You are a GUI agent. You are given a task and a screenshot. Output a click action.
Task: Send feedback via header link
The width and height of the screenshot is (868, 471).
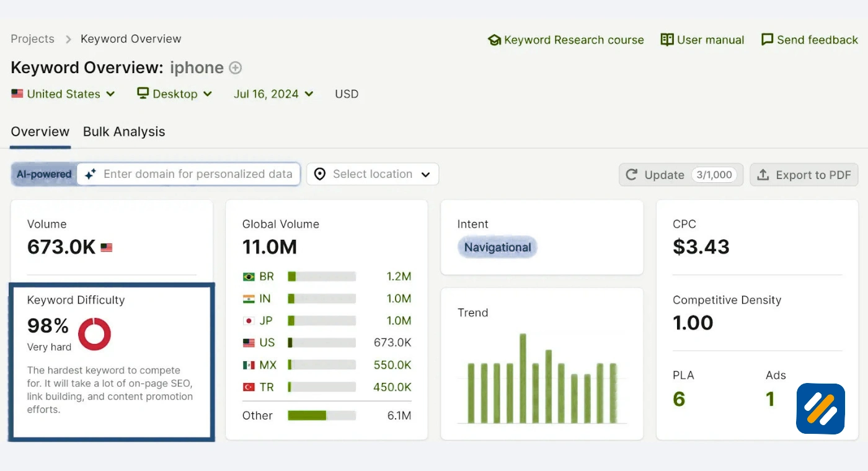[x=810, y=40]
